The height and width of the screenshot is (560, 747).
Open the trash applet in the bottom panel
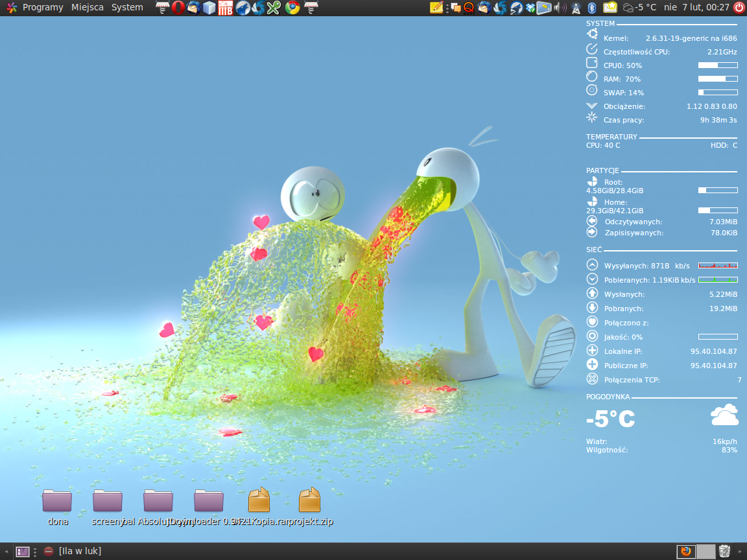coord(724,552)
